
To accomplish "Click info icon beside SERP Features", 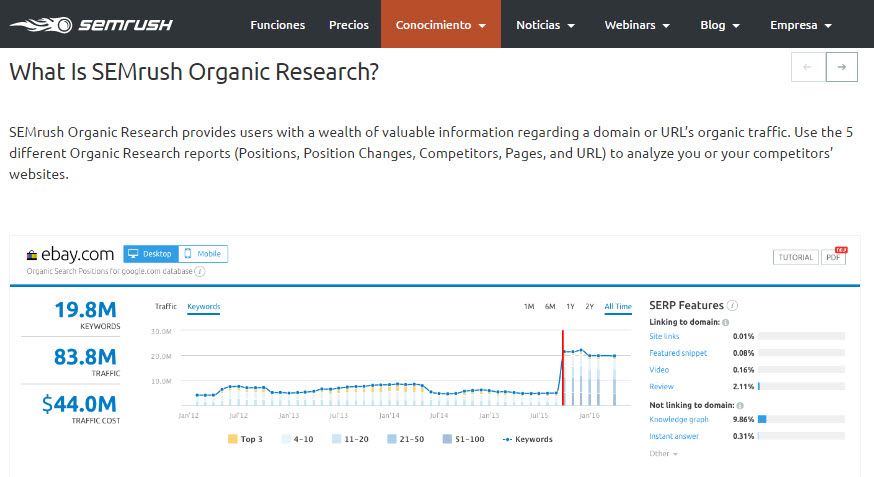I will (732, 305).
